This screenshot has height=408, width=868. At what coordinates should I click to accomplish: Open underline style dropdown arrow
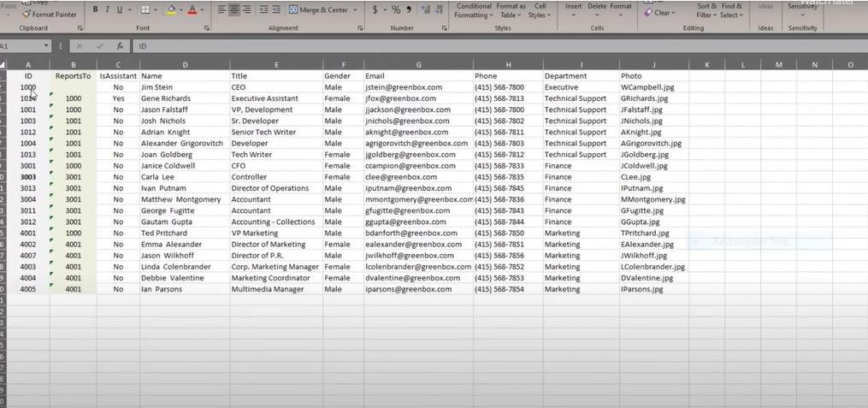pyautogui.click(x=129, y=10)
